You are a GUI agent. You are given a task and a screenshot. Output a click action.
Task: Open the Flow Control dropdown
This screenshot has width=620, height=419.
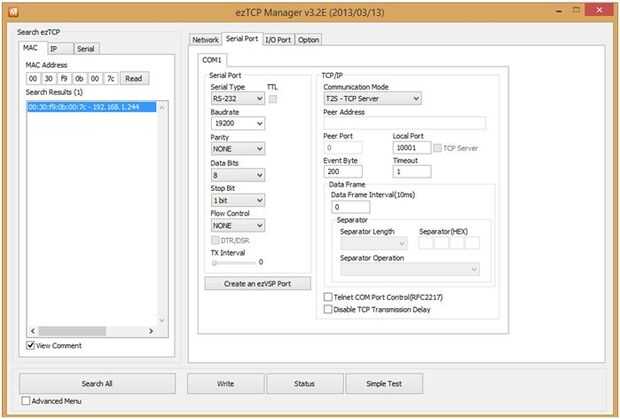pos(238,225)
